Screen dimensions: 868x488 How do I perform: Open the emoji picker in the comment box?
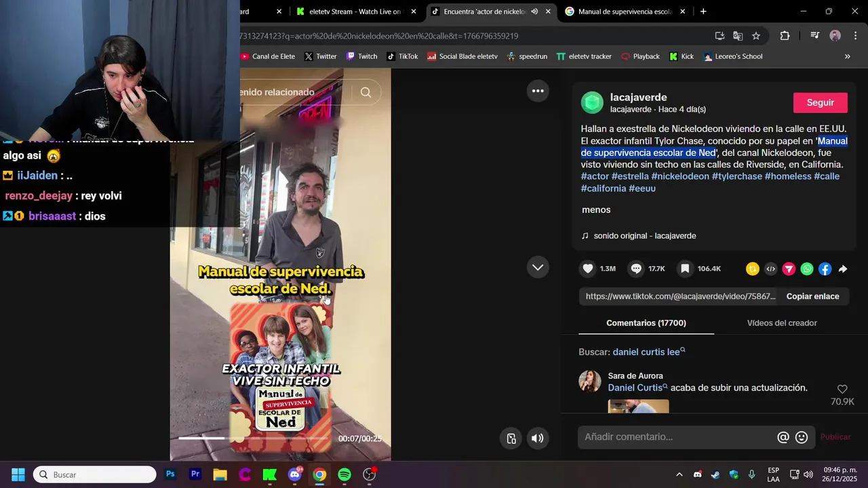click(802, 437)
